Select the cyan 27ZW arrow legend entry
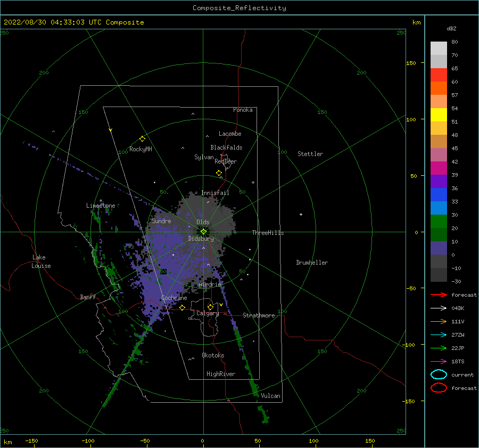 pyautogui.click(x=439, y=335)
